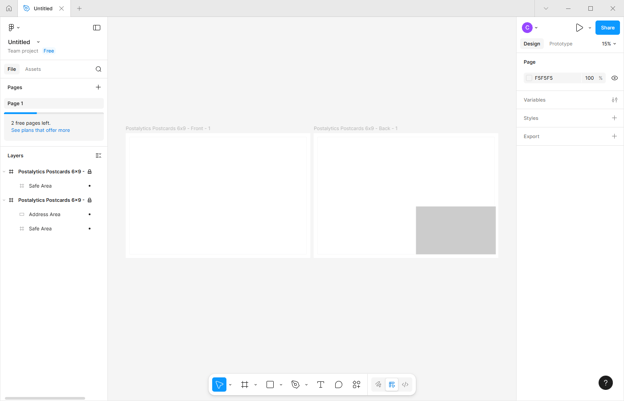Screen dimensions: 624x401
Task: Click the Share button
Action: (x=607, y=27)
